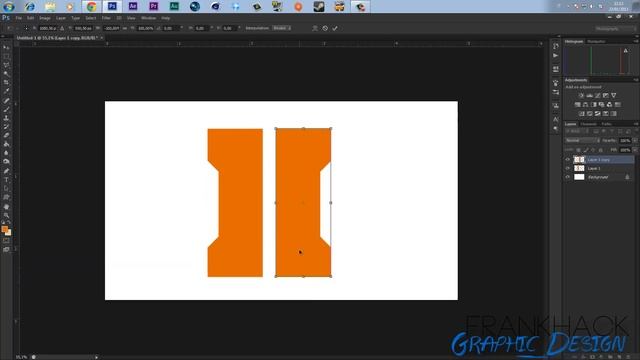
Task: Add a Levels adjustment
Action: (x=589, y=96)
